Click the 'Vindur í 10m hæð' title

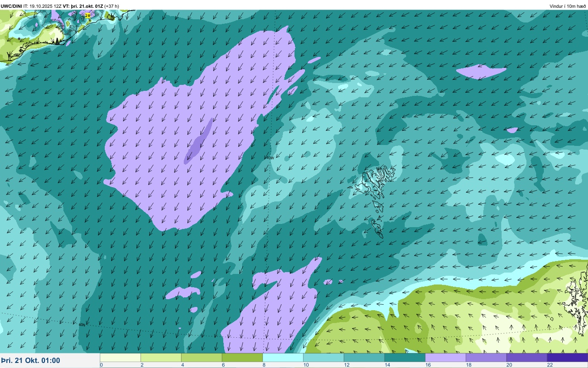point(568,6)
